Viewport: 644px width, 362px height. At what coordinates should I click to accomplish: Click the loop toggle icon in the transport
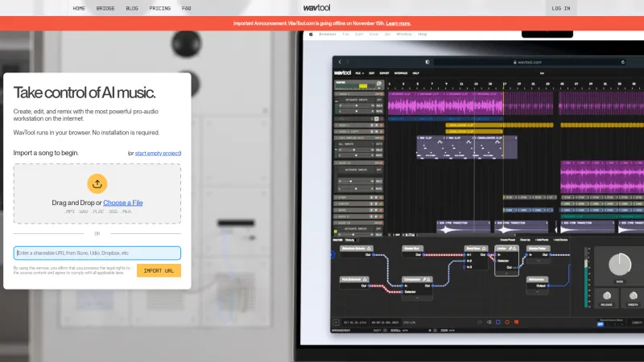pos(480,323)
